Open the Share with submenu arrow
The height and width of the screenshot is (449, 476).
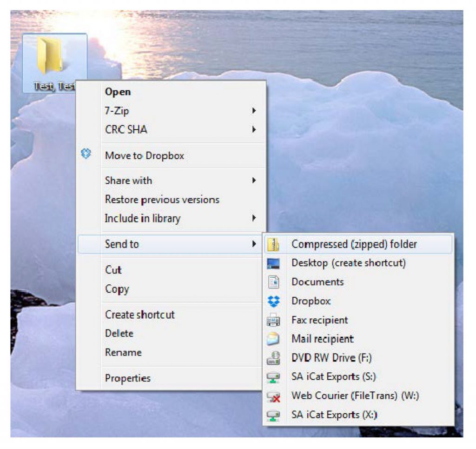254,181
